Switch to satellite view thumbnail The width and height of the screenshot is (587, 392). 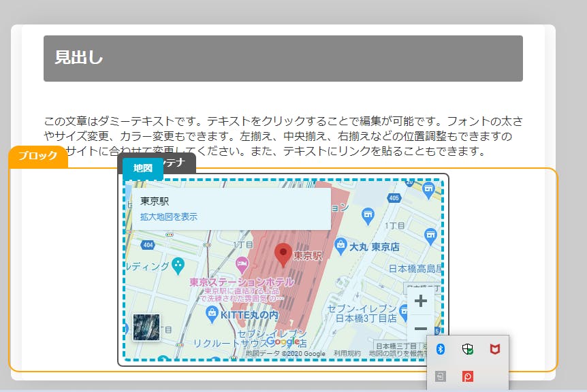pos(146,327)
